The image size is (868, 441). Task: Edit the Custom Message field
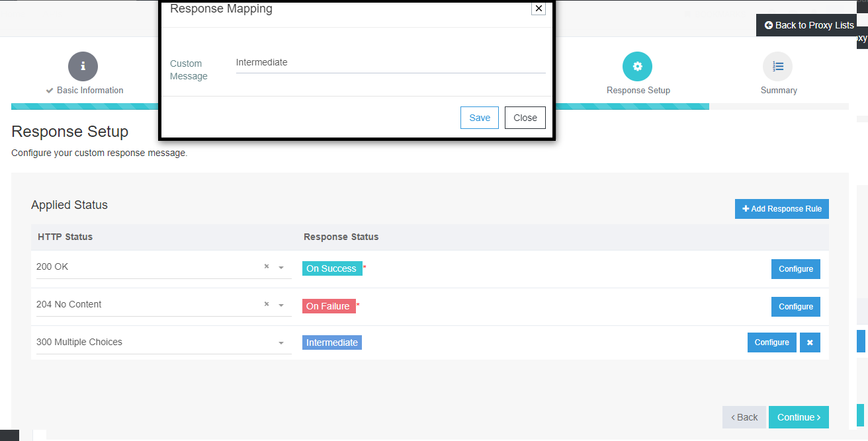pos(390,61)
